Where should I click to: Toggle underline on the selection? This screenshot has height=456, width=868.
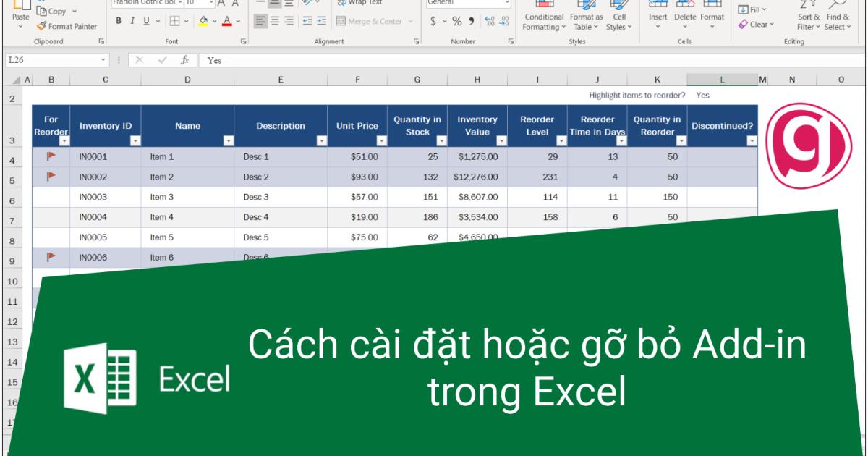coord(145,21)
